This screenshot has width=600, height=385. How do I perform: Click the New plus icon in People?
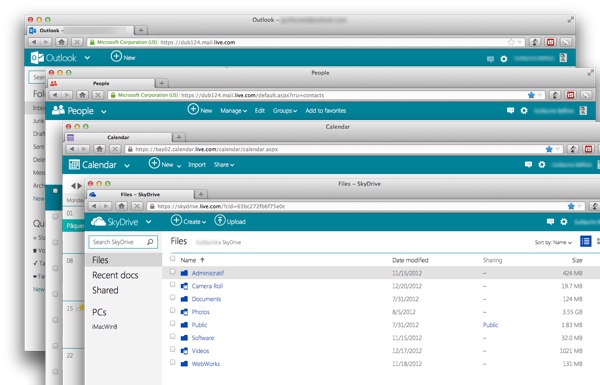193,109
